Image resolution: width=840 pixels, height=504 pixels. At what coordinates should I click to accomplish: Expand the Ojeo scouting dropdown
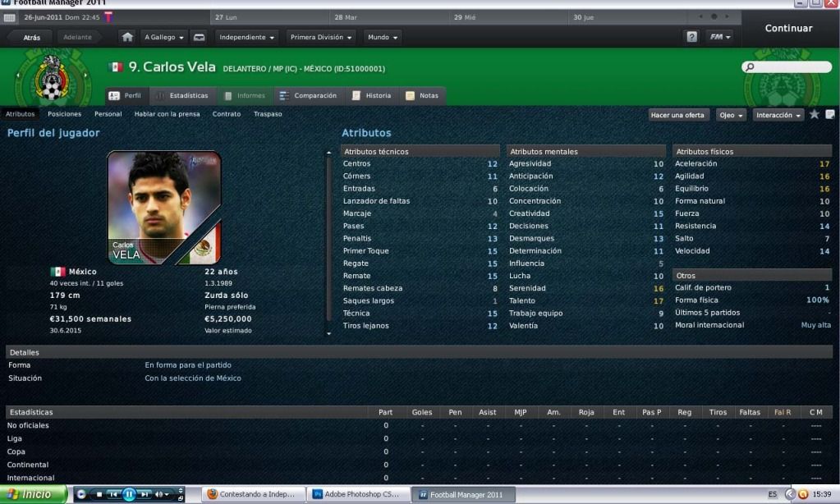731,115
